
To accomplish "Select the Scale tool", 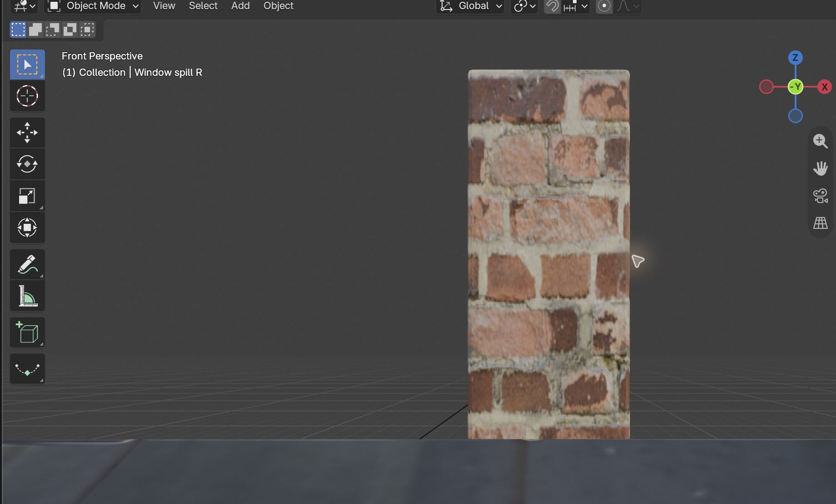I will tap(27, 196).
